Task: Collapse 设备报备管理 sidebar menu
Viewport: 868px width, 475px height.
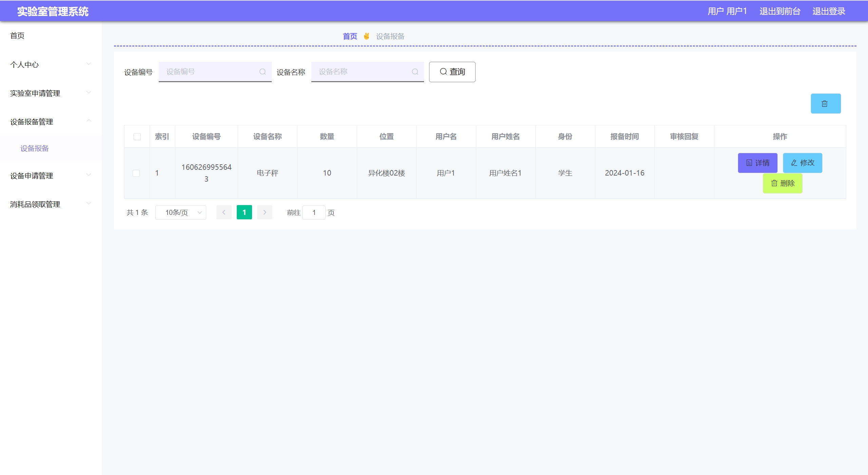Action: pos(50,122)
